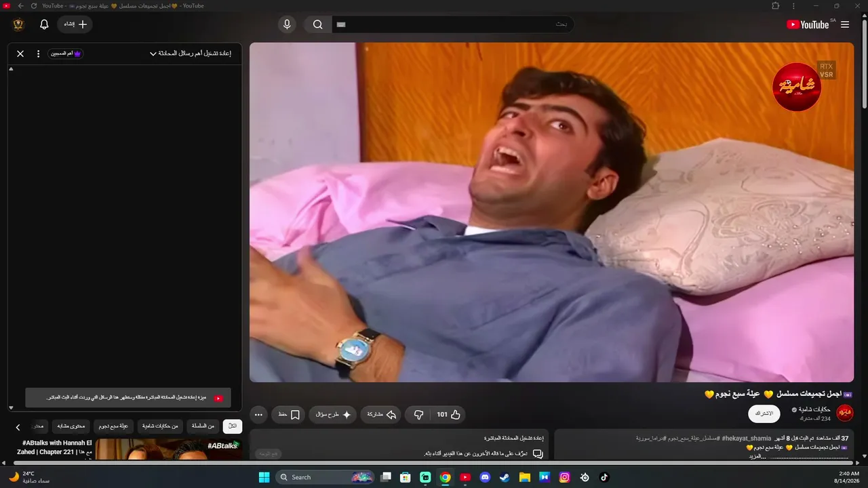This screenshot has height=488, width=868.
Task: Reload the page with the refresh icon
Action: pyautogui.click(x=34, y=5)
